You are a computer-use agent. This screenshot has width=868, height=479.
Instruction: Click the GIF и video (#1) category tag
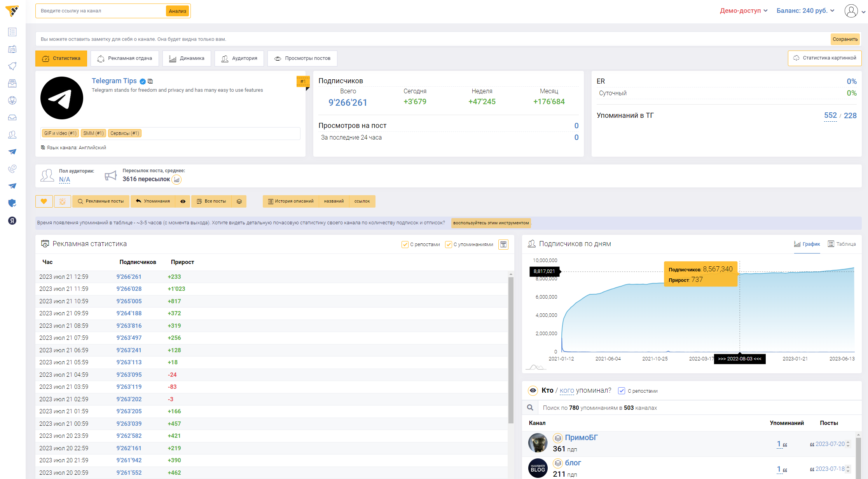coord(60,133)
